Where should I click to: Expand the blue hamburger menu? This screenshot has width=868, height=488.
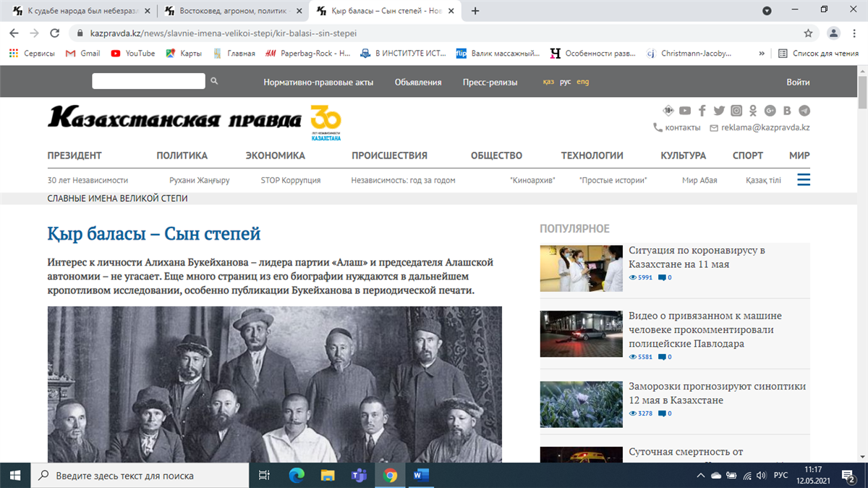point(804,180)
